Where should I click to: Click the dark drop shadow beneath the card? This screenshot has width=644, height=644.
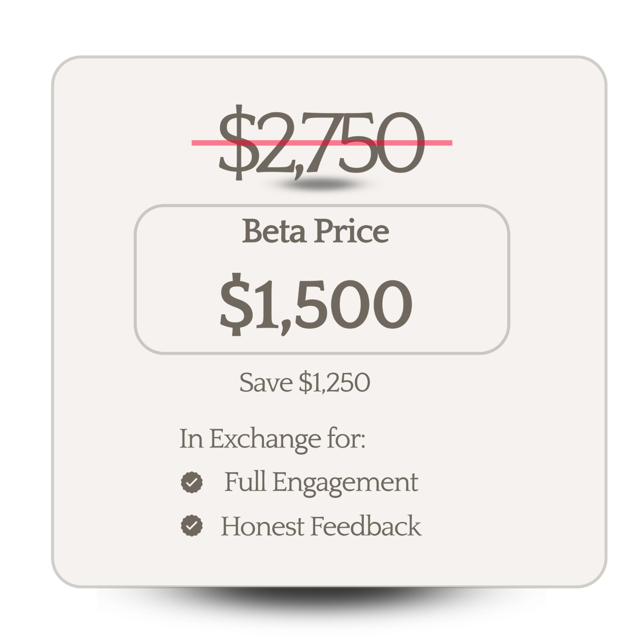322,602
